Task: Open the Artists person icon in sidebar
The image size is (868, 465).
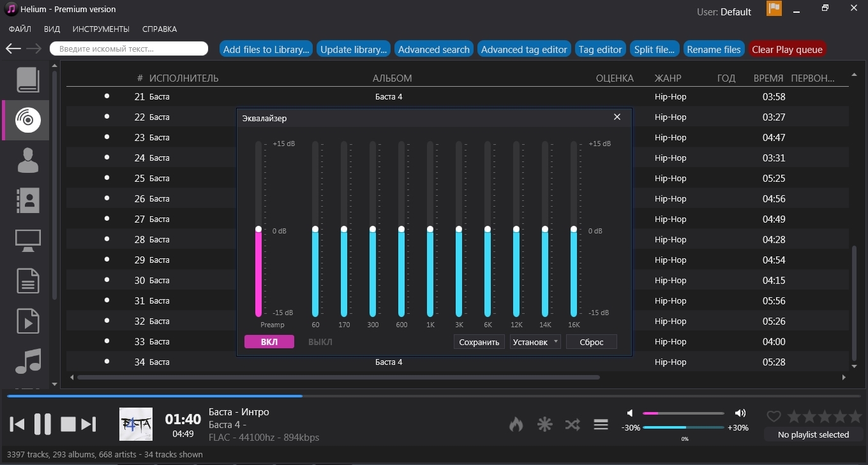Action: 27,159
